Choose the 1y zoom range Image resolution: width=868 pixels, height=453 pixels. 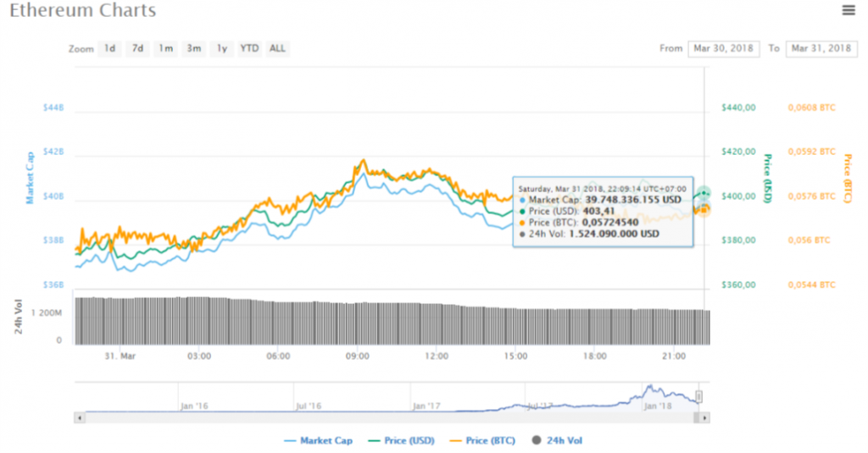click(x=221, y=48)
